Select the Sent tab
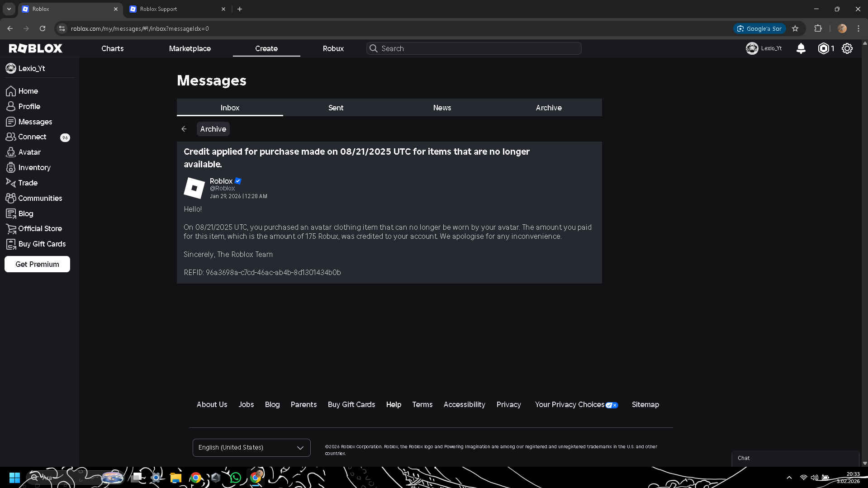The height and width of the screenshot is (488, 868). (336, 108)
